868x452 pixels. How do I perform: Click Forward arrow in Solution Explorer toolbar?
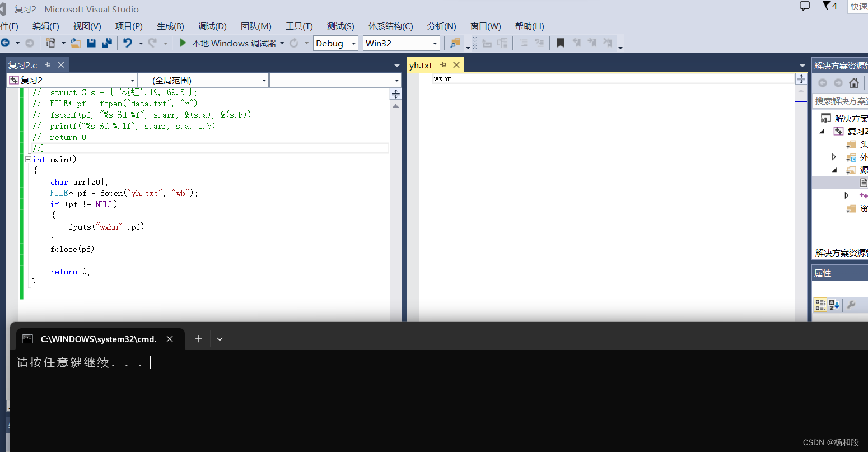pyautogui.click(x=838, y=83)
